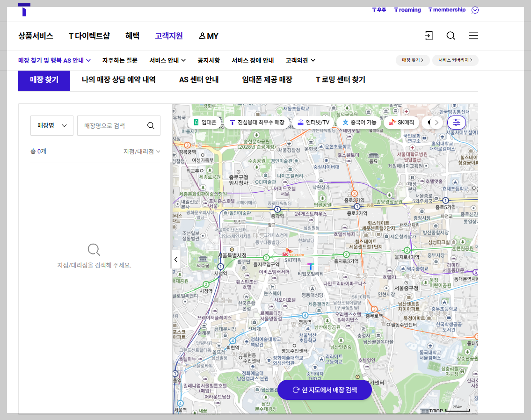
Task: Expand the 고객의견 submenu
Action: (300, 60)
